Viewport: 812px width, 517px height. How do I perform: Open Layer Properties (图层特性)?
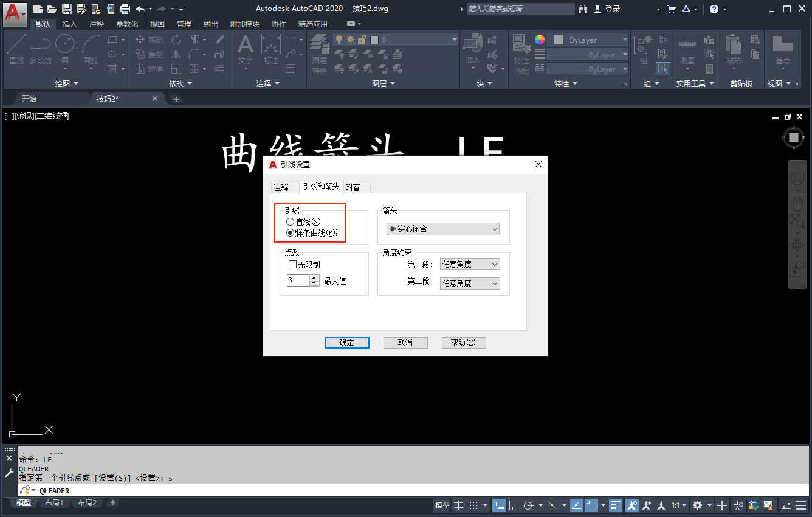[320, 54]
